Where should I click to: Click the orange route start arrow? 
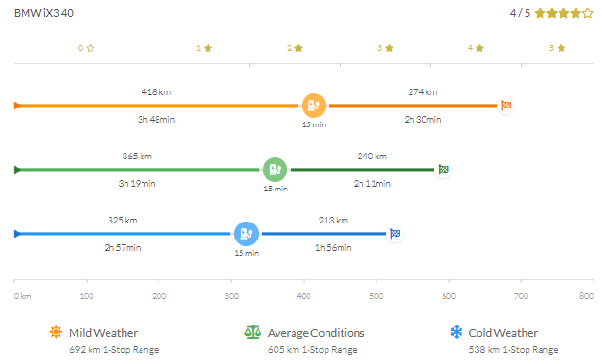(17, 106)
